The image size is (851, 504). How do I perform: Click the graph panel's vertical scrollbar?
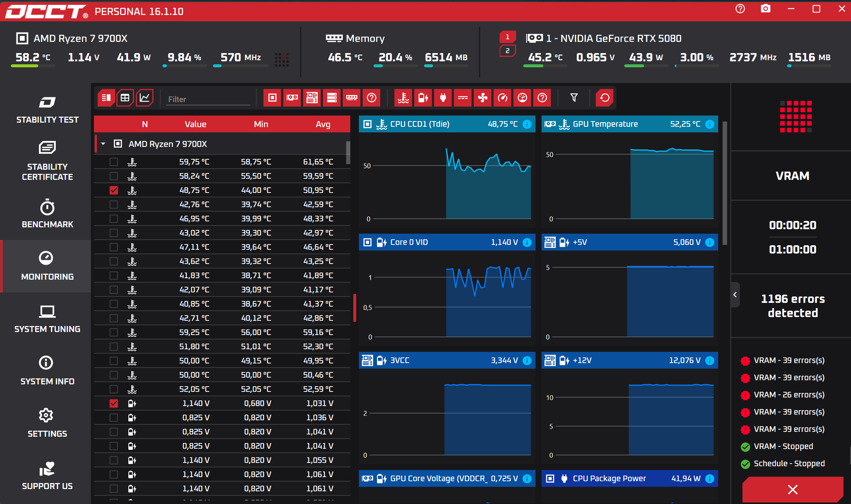(x=725, y=183)
